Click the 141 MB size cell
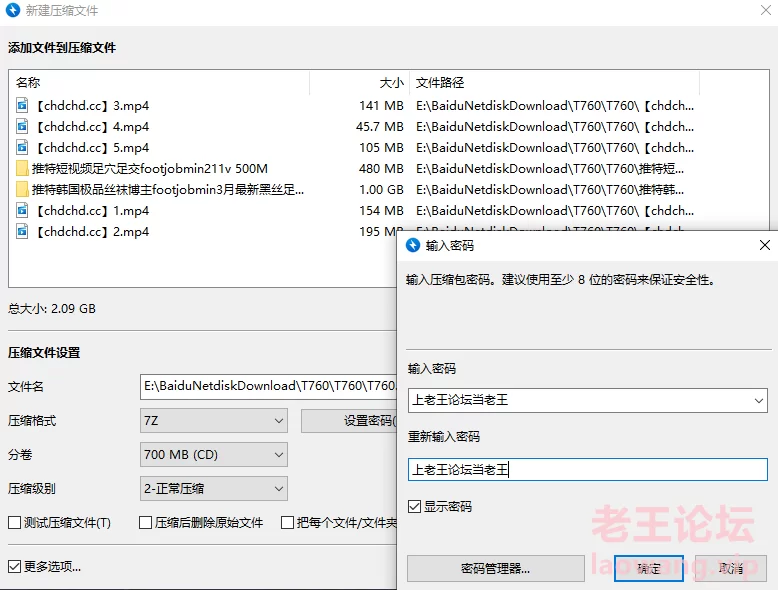 [x=382, y=106]
